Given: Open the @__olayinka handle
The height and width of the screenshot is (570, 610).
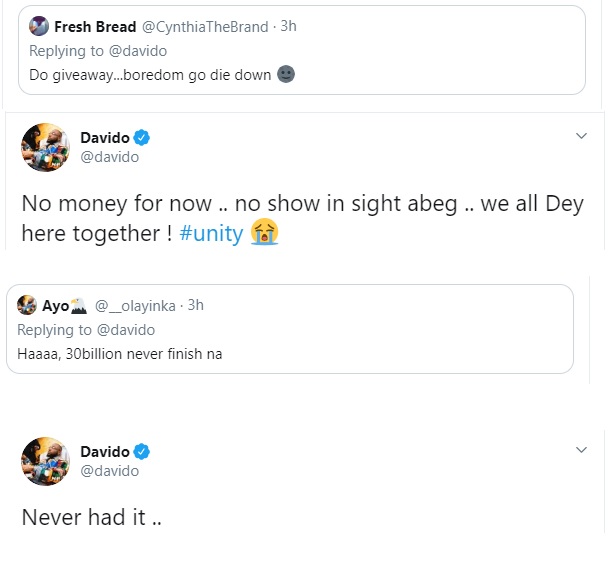Looking at the screenshot, I should click(x=139, y=306).
